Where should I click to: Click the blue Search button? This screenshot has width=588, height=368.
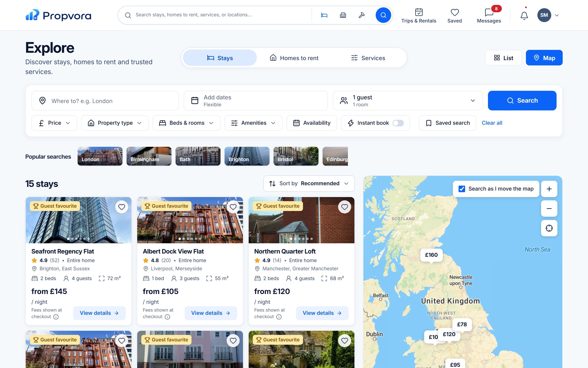click(x=522, y=101)
